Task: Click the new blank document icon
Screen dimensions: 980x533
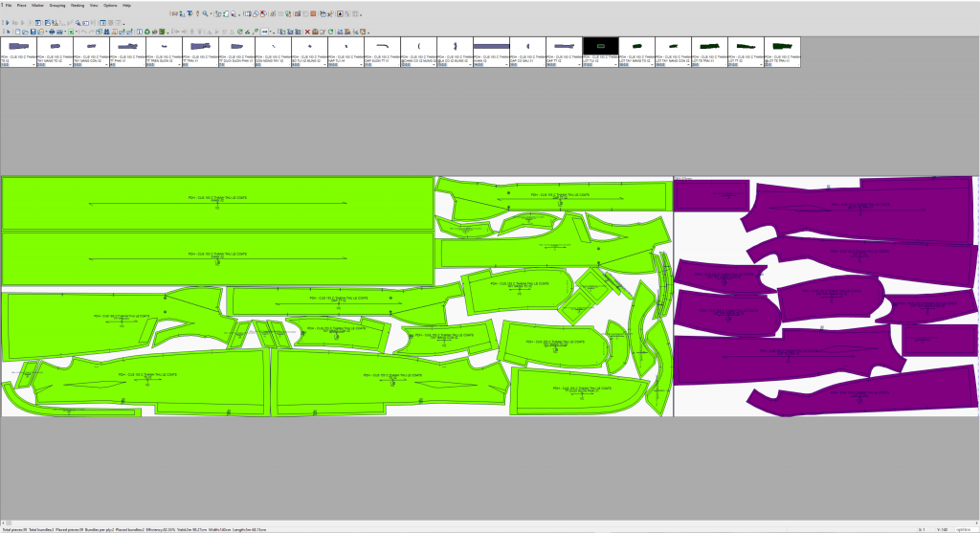Action: point(17,32)
